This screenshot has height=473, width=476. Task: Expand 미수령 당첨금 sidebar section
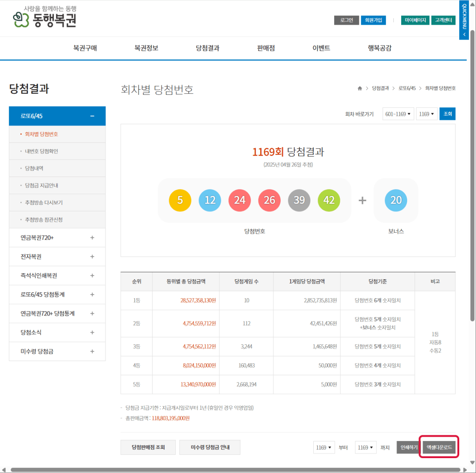(x=92, y=352)
